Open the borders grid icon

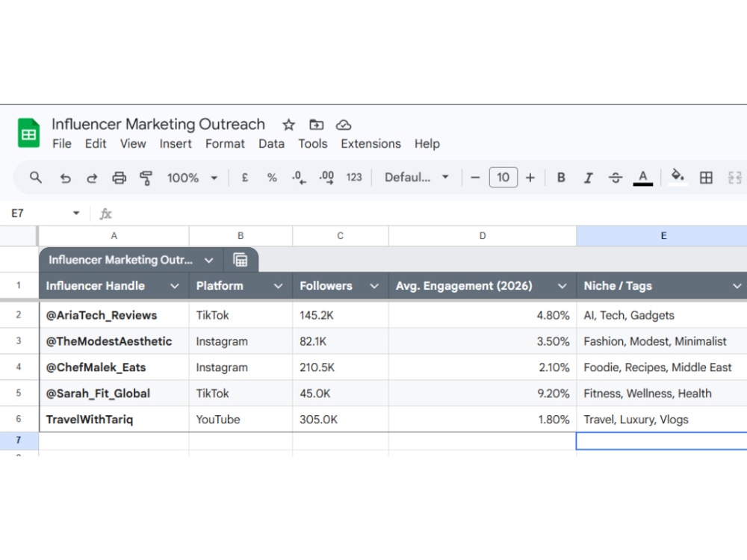(706, 178)
